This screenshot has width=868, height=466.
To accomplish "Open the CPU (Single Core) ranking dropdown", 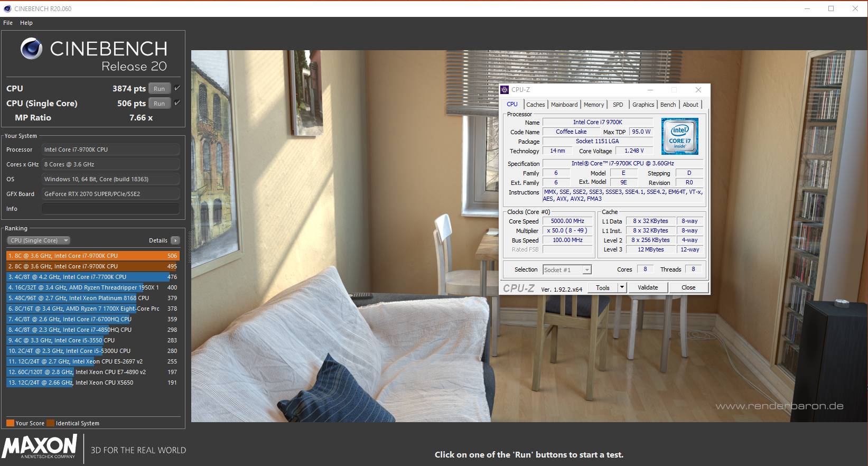I will click(x=39, y=240).
